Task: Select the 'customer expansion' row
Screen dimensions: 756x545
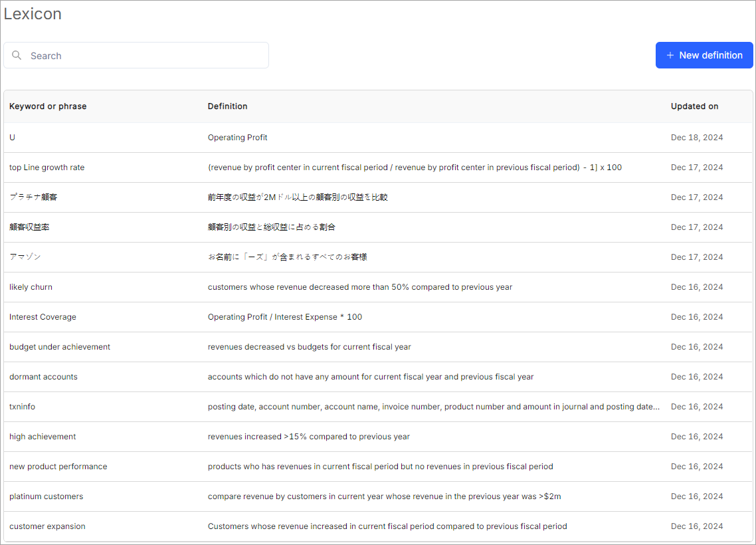Action: pos(47,526)
